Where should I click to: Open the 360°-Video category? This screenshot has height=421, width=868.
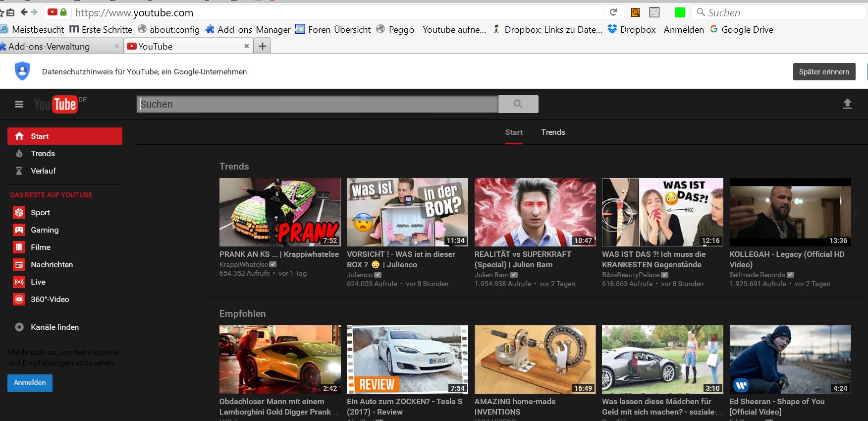tap(50, 300)
